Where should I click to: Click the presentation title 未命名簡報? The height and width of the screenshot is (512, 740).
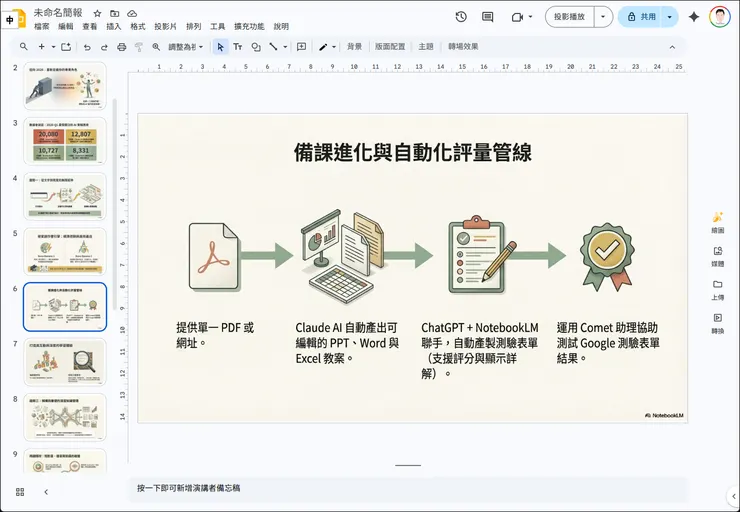[x=58, y=13]
